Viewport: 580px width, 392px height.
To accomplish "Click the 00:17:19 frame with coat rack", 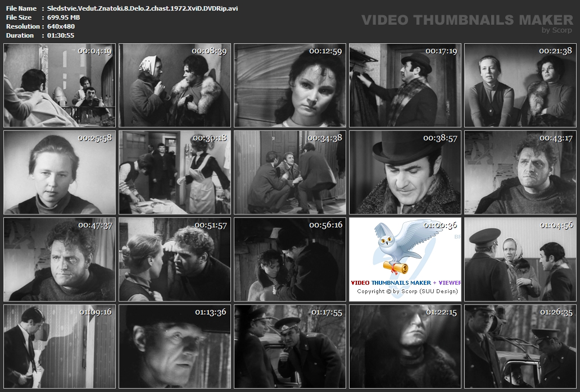I will click(x=405, y=85).
